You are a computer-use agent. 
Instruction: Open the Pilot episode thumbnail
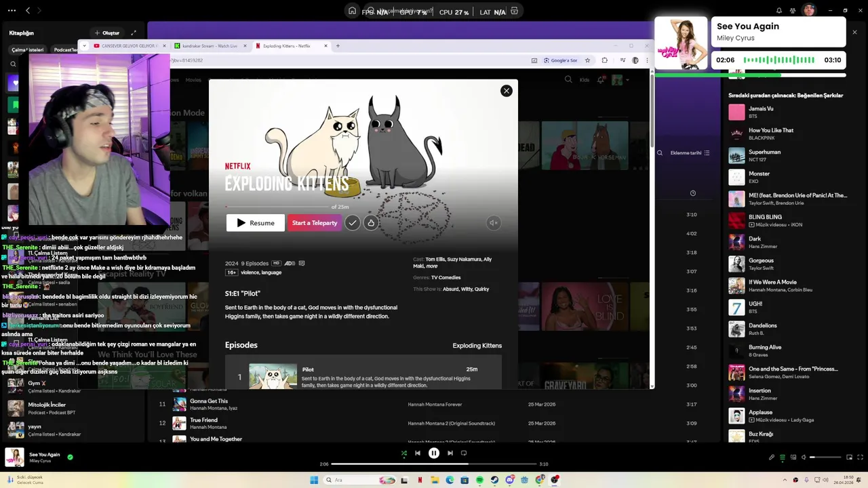pos(273,376)
